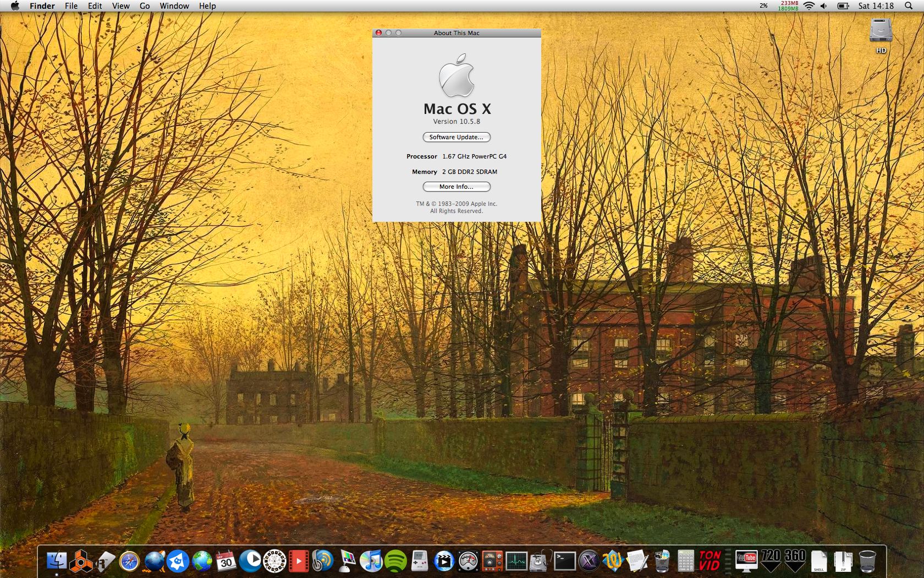This screenshot has height=578, width=924.
Task: Open the TON VID dock icon
Action: 710,560
